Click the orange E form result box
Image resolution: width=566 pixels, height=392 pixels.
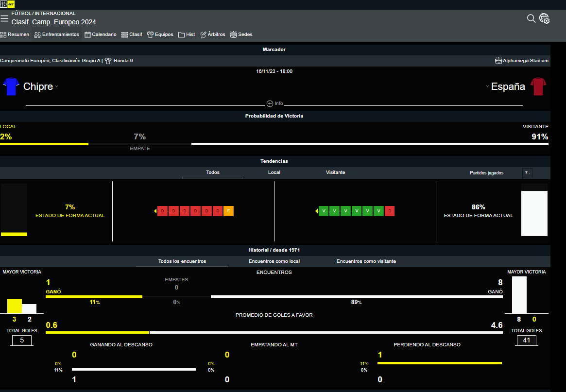(229, 211)
